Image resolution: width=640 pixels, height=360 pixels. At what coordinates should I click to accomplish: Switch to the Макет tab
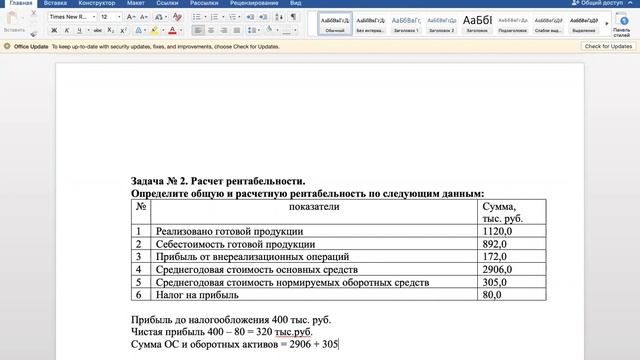[x=136, y=3]
